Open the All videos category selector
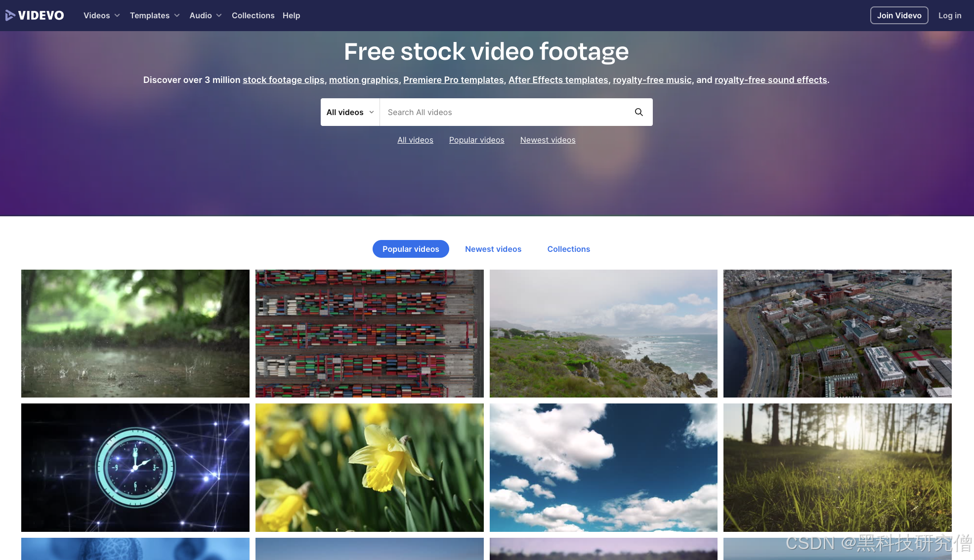This screenshot has width=974, height=560. (x=350, y=112)
